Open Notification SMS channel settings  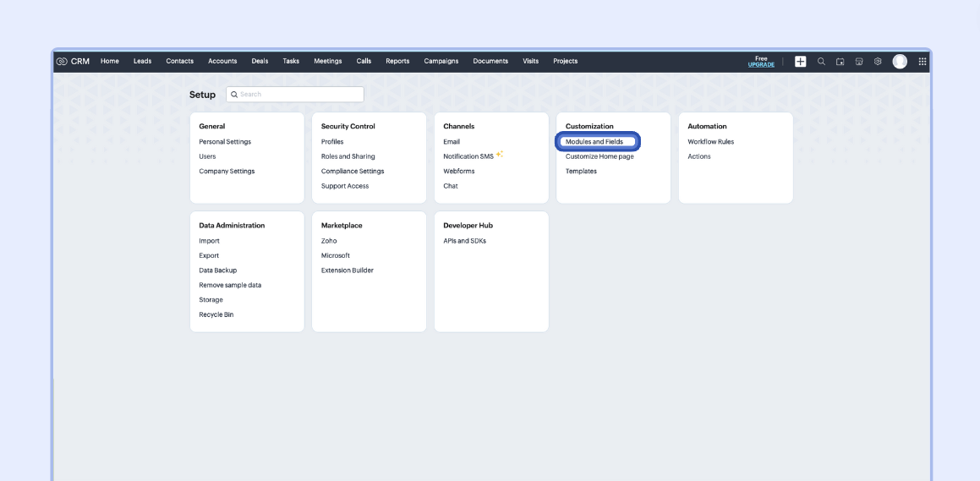468,156
